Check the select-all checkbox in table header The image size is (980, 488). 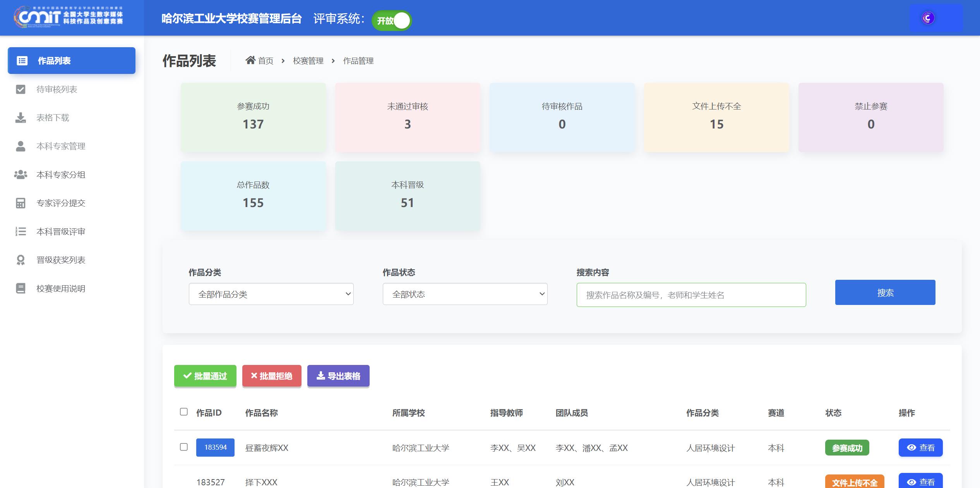(184, 412)
